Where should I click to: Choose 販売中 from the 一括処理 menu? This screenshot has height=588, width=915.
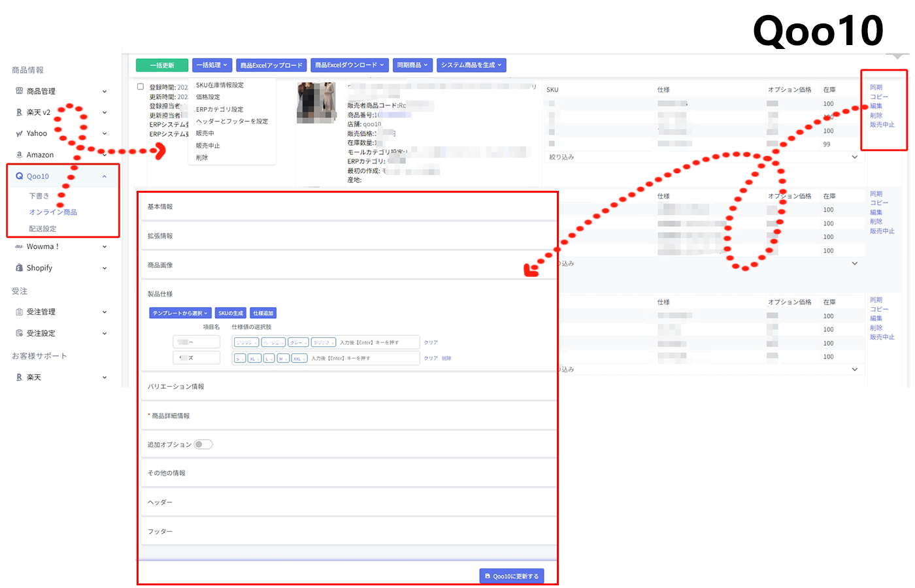pyautogui.click(x=205, y=133)
